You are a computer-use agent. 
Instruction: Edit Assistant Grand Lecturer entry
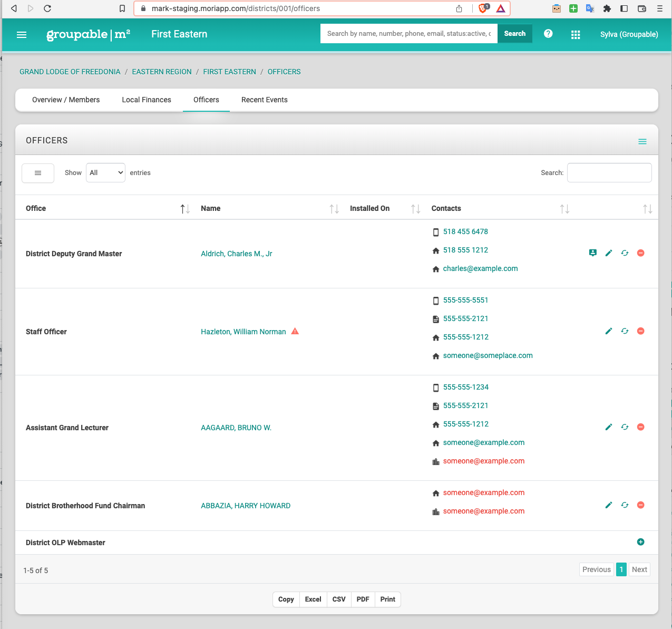click(609, 427)
